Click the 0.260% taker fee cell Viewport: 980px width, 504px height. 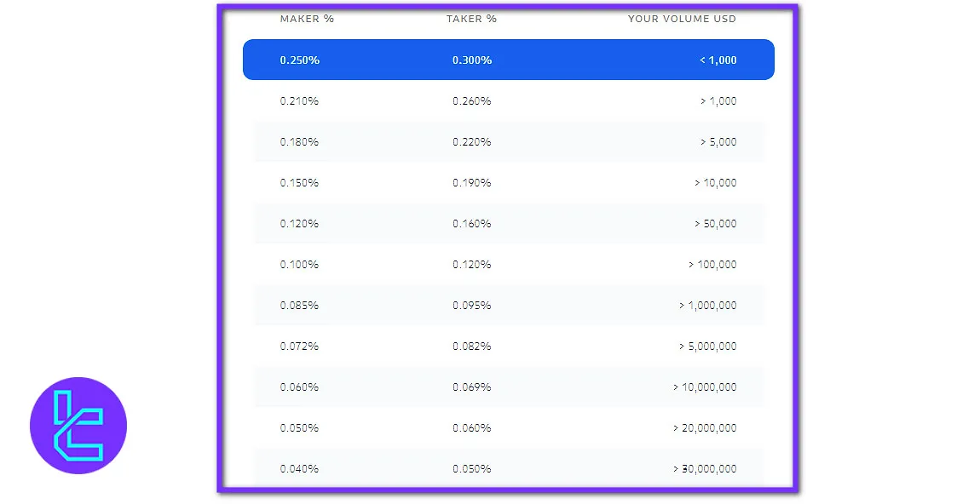coord(472,101)
